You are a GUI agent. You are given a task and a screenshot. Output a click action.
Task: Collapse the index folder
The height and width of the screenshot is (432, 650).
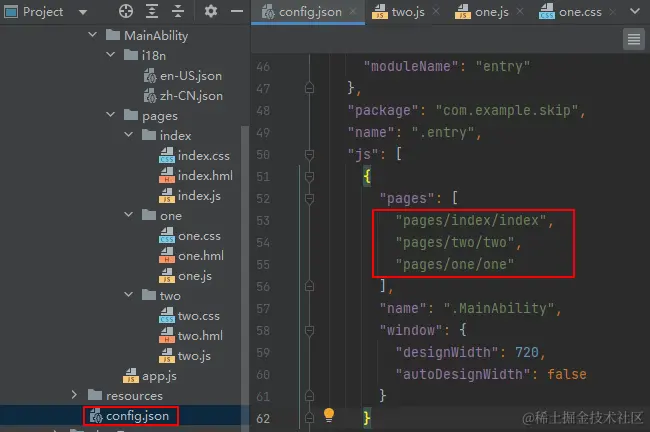[x=129, y=134]
